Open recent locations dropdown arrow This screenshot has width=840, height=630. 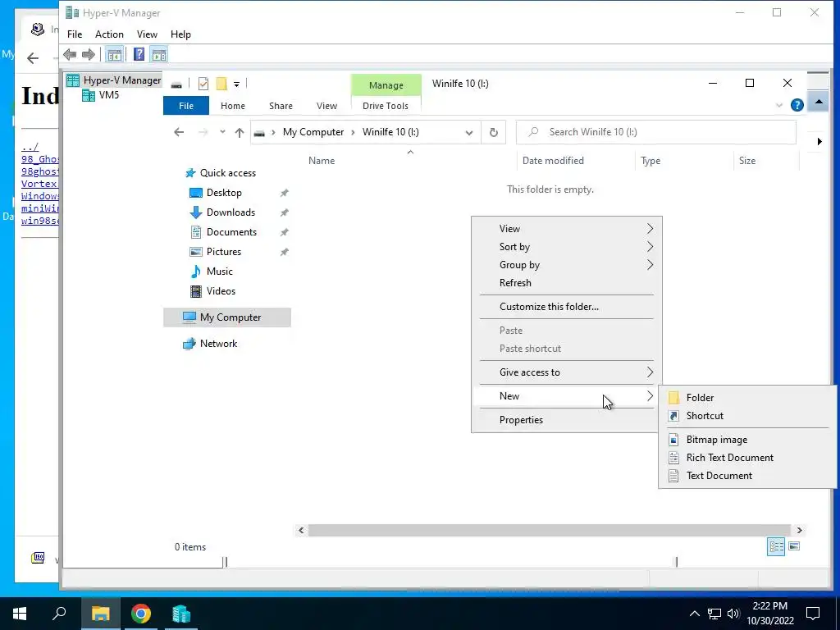tap(222, 132)
